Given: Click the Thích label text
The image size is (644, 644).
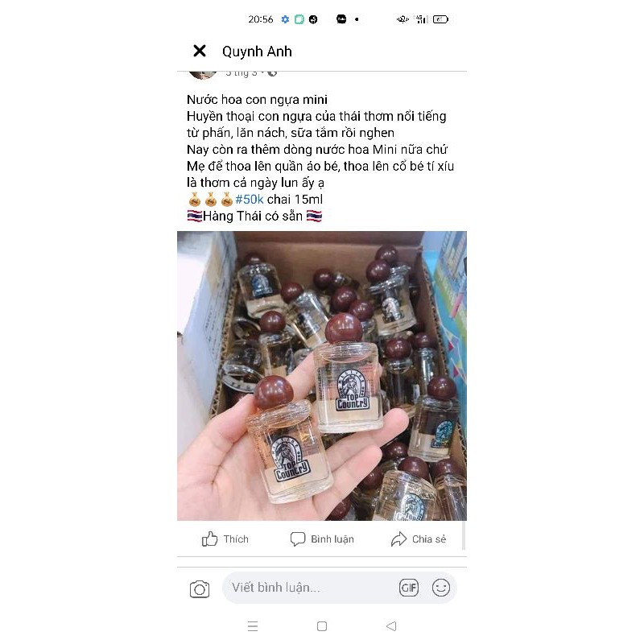Looking at the screenshot, I should (x=236, y=539).
